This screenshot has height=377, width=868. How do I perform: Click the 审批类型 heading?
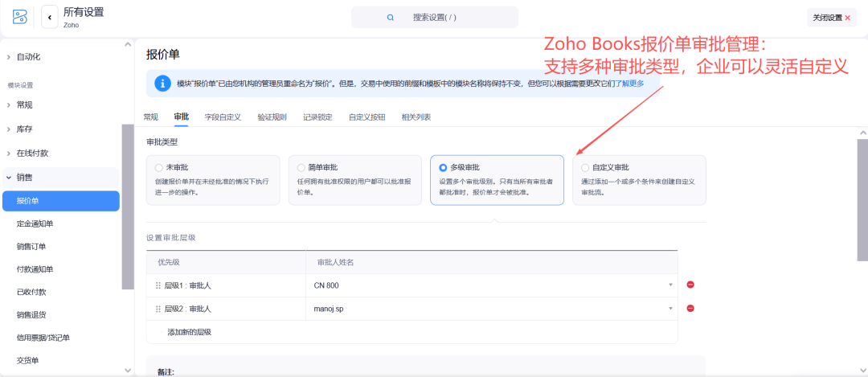162,141
